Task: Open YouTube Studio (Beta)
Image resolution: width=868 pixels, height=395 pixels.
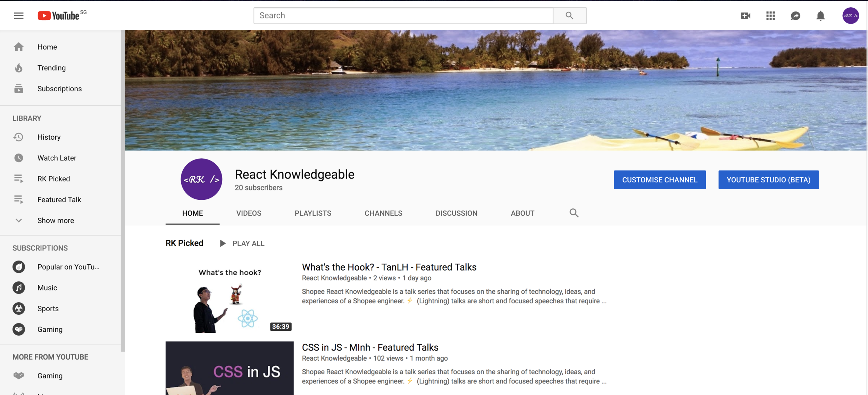Action: [x=768, y=180]
